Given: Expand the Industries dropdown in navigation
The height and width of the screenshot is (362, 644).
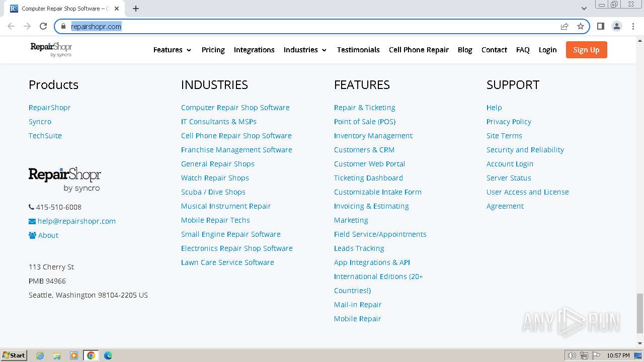Looking at the screenshot, I should [x=305, y=50].
